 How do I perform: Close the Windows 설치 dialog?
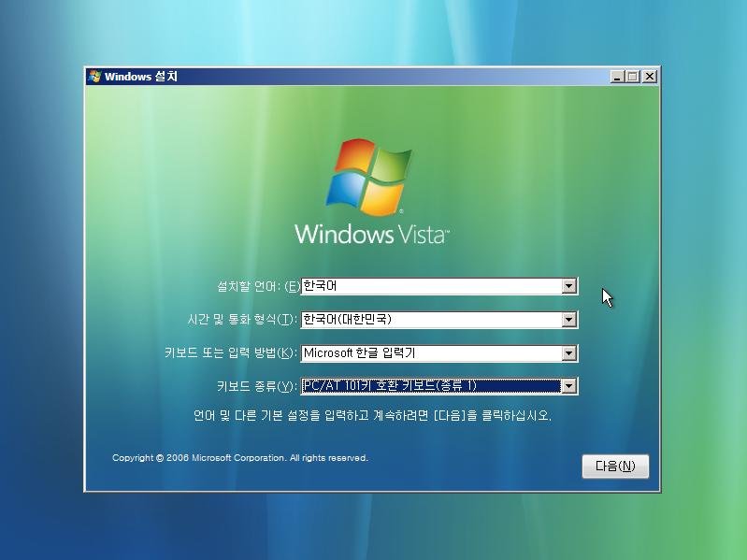pos(649,77)
